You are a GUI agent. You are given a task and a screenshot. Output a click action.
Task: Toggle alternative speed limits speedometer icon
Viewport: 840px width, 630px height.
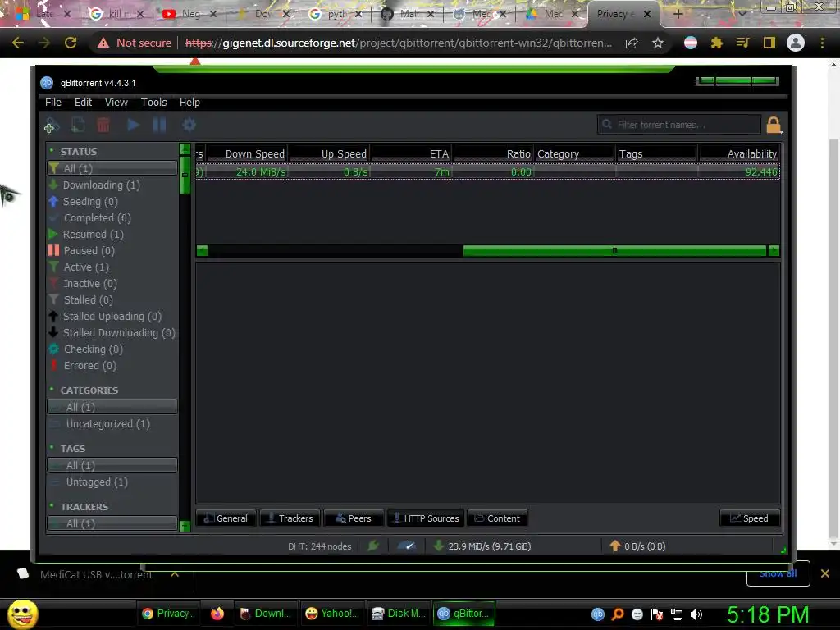(x=407, y=546)
